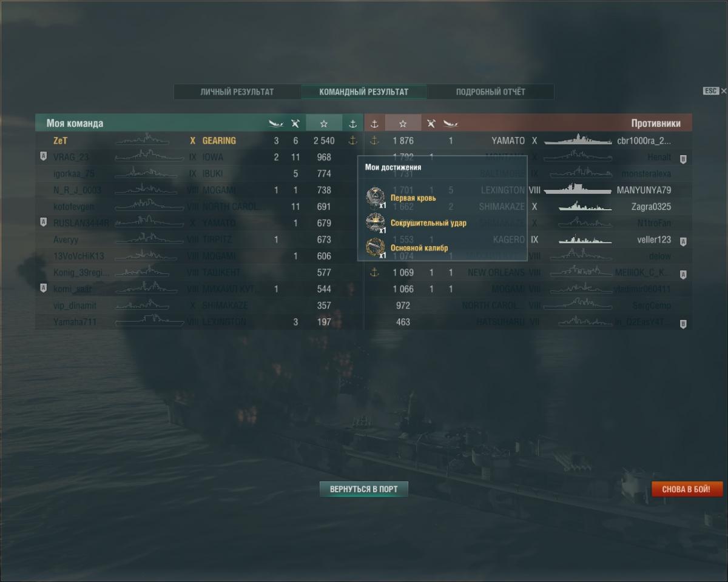Select the Командный результат tab
The image size is (728, 582).
pos(364,92)
